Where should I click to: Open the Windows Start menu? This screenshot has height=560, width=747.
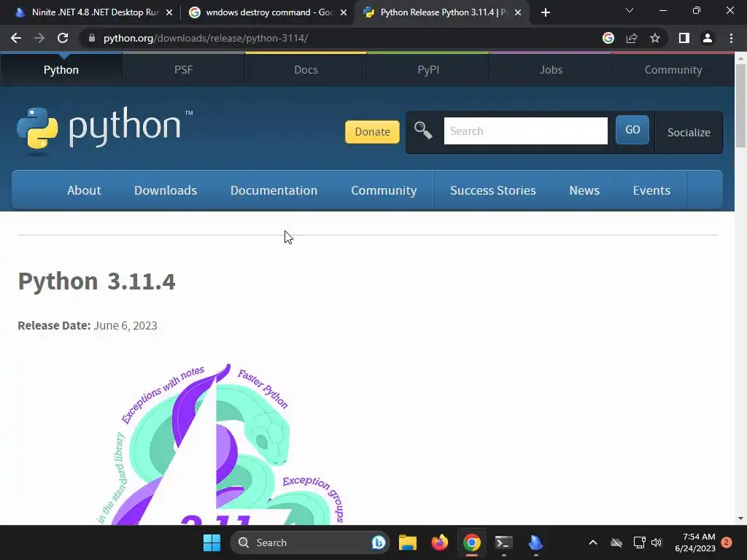[x=212, y=542]
